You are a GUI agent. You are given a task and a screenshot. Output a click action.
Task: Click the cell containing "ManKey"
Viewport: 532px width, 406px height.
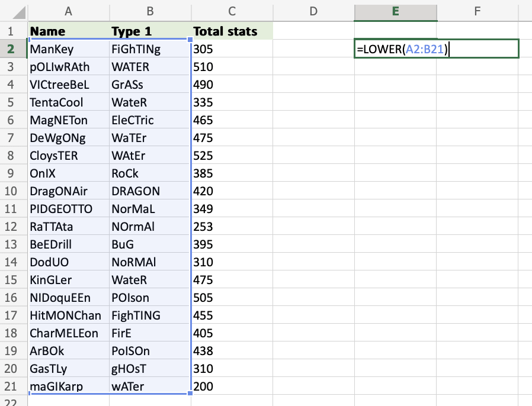pos(68,49)
